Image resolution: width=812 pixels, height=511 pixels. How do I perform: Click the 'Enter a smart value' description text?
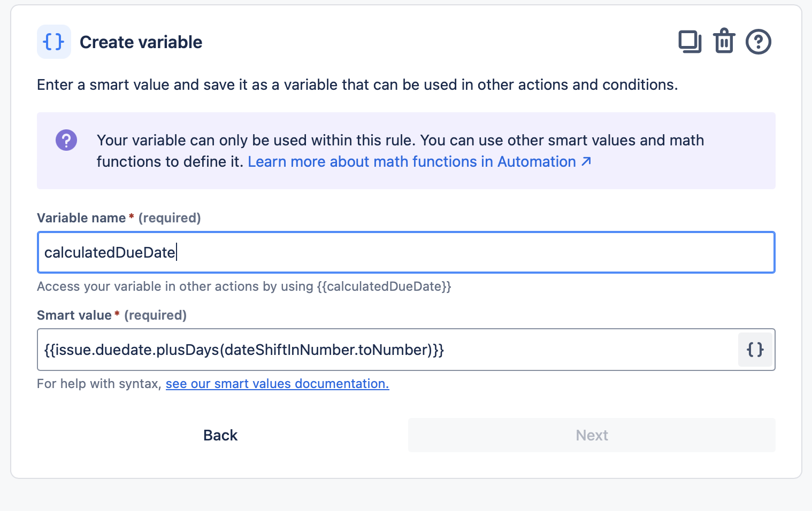(x=357, y=85)
